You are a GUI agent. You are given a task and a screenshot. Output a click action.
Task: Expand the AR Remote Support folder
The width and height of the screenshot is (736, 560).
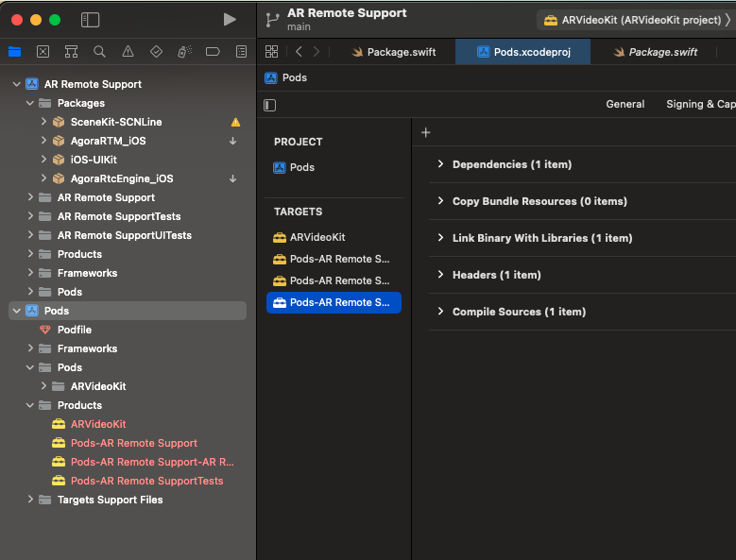30,197
